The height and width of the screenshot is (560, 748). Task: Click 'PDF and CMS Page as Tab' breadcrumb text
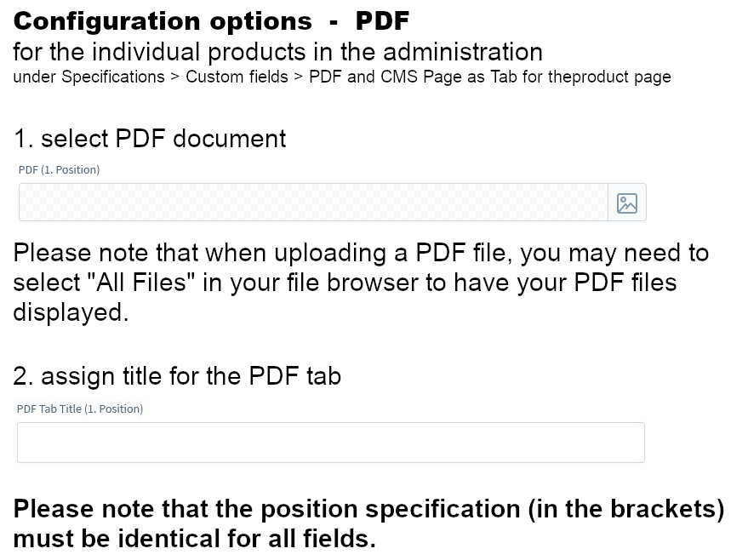(x=413, y=77)
